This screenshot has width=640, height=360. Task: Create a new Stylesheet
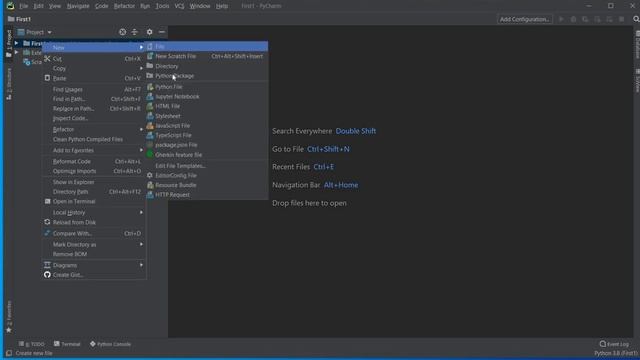coord(207,116)
